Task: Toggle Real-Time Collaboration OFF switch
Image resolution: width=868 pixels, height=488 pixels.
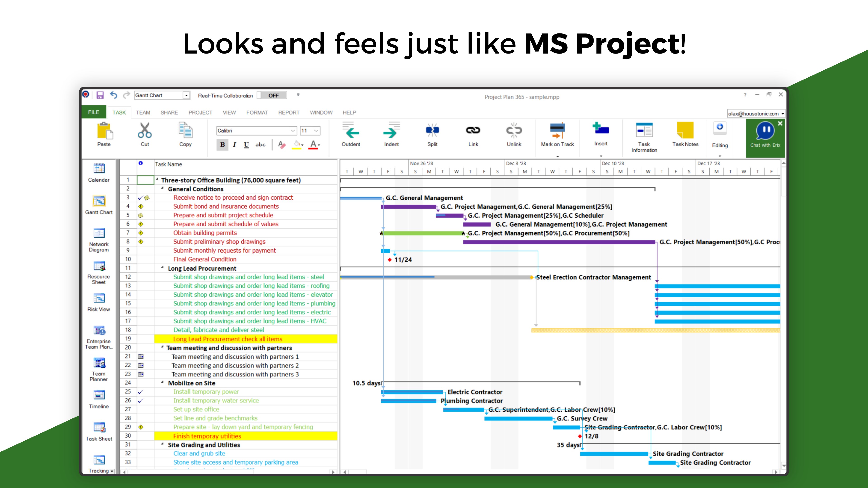Action: (272, 96)
